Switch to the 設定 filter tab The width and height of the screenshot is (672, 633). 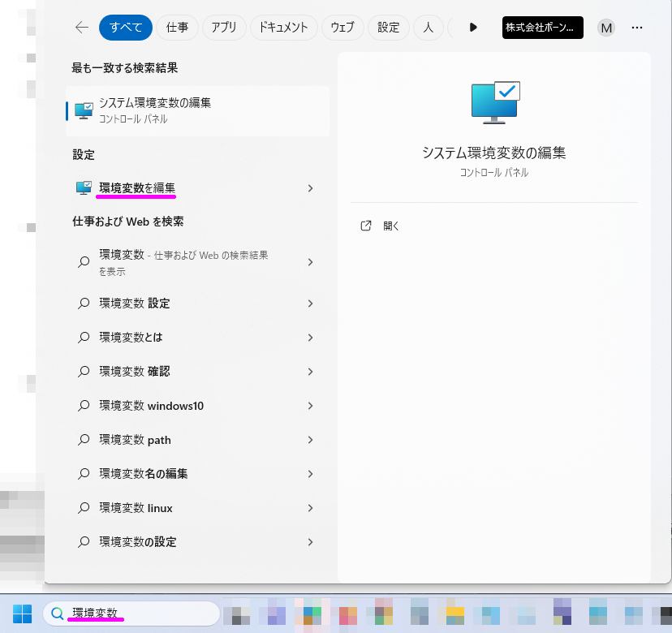click(x=388, y=28)
